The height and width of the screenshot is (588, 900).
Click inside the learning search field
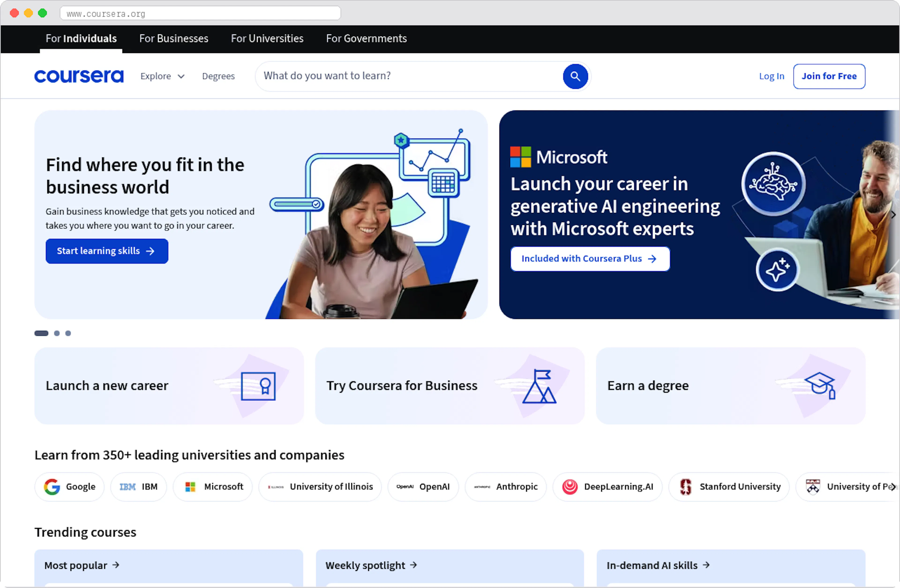[x=397, y=76]
